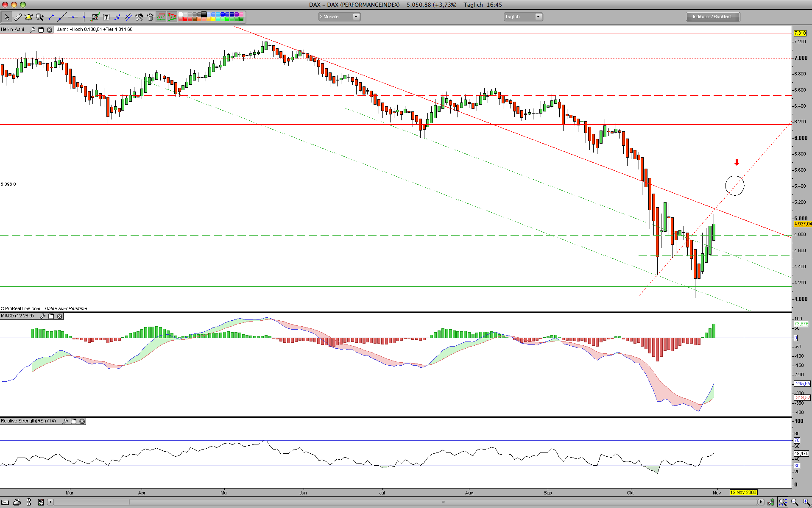Open RSI indicator wrench settings

pyautogui.click(x=65, y=421)
